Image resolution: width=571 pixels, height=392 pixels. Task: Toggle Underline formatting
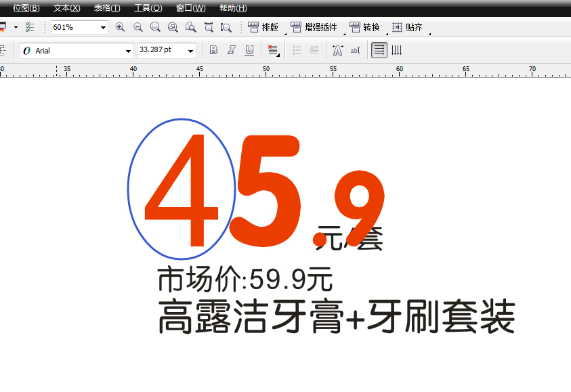[249, 50]
